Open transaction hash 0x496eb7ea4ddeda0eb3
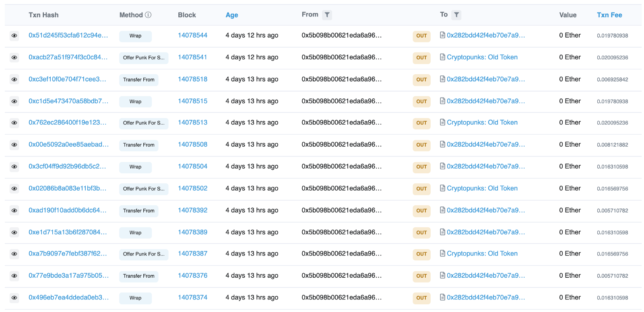The image size is (644, 312). pyautogui.click(x=68, y=297)
